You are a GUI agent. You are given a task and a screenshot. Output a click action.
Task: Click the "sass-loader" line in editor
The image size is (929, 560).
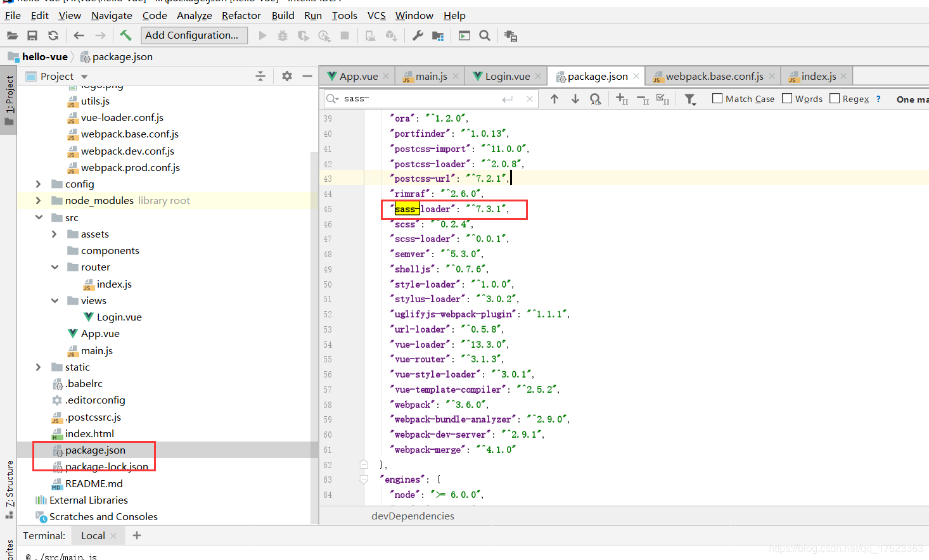coord(449,208)
